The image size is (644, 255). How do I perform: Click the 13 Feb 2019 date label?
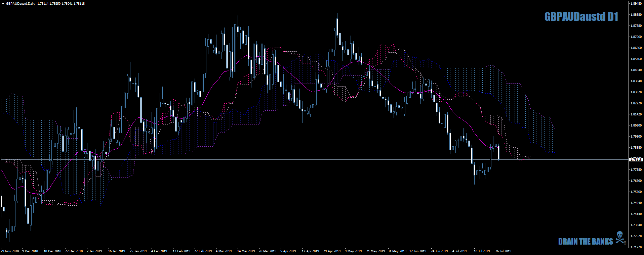[x=182, y=251]
